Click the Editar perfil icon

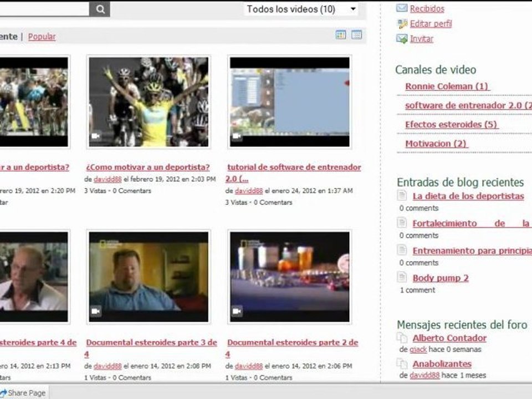pos(402,23)
